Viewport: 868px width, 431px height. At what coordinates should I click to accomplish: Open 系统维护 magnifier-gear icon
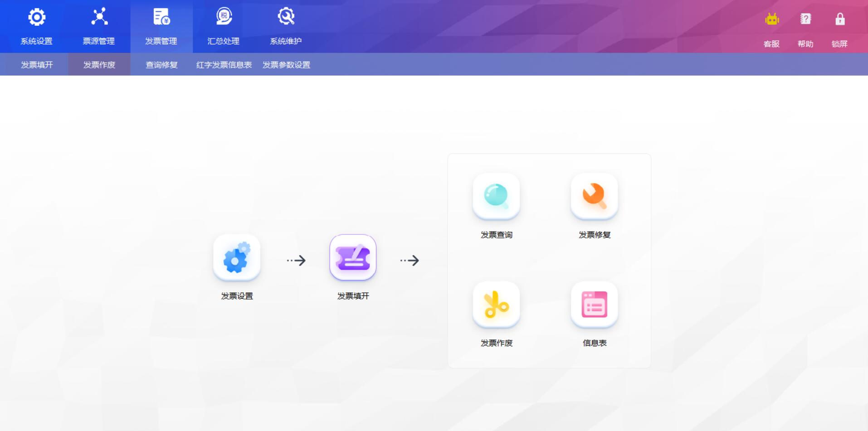(286, 16)
